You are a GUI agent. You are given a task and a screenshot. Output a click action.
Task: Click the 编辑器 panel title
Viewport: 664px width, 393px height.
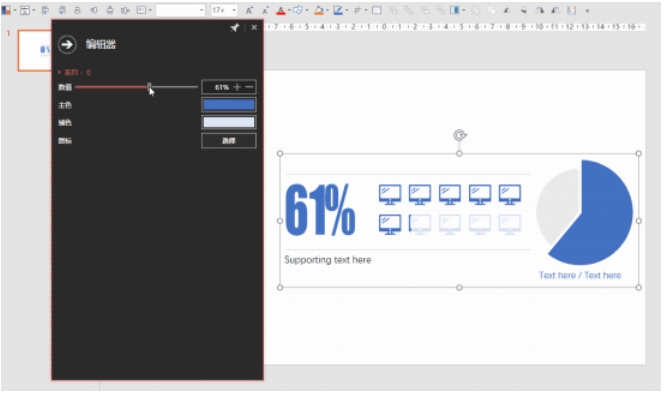tap(101, 44)
